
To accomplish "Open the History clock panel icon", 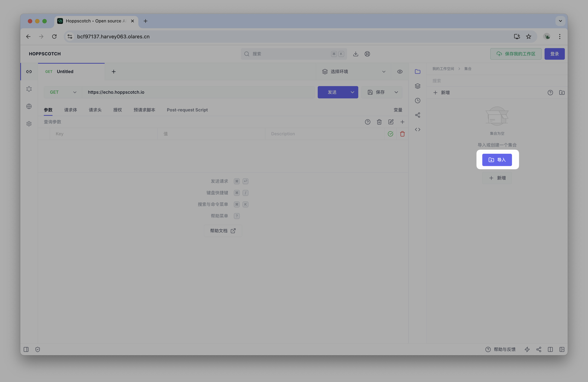I will pos(417,100).
